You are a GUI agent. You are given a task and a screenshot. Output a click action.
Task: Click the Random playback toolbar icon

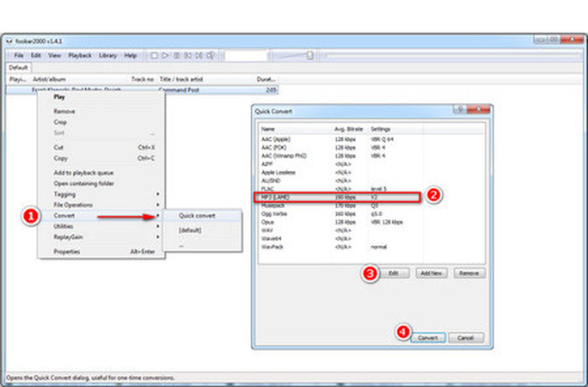point(211,56)
